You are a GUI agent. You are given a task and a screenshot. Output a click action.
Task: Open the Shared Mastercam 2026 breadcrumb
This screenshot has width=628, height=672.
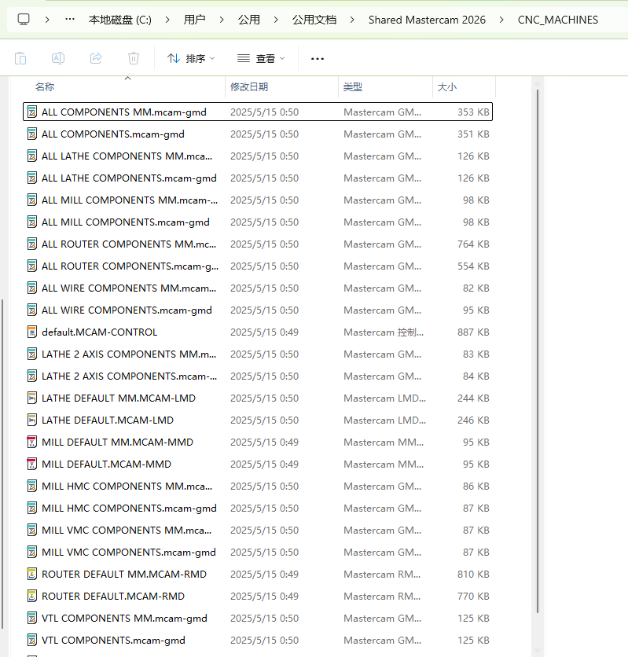pyautogui.click(x=427, y=20)
